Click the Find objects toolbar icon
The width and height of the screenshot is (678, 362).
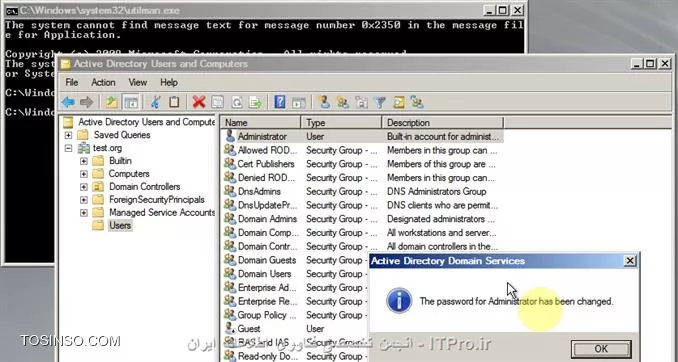click(x=399, y=103)
